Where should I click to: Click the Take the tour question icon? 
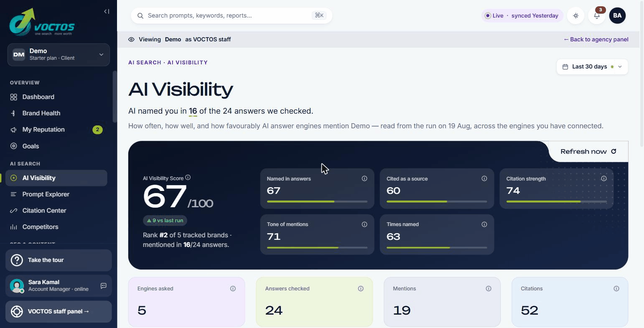(x=17, y=260)
